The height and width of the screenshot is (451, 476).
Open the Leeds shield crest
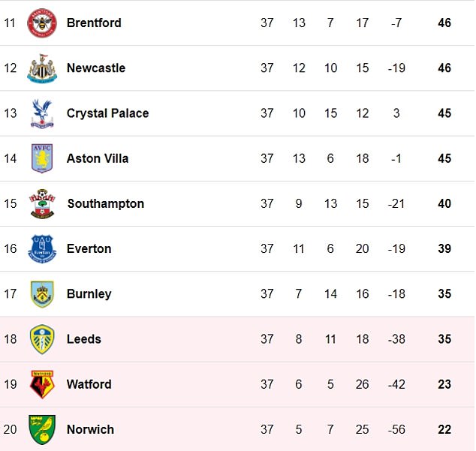(42, 339)
